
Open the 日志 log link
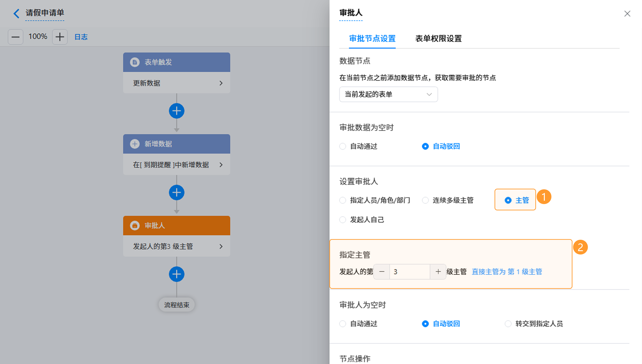[x=81, y=37]
